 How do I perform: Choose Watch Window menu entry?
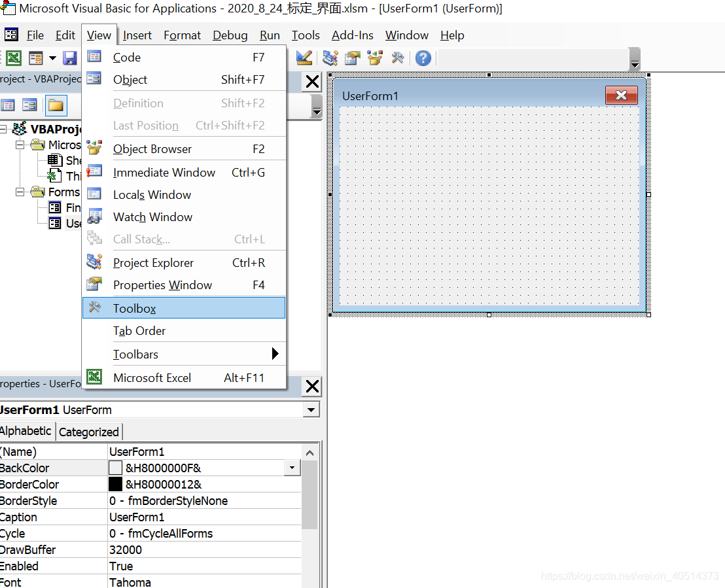(184, 216)
